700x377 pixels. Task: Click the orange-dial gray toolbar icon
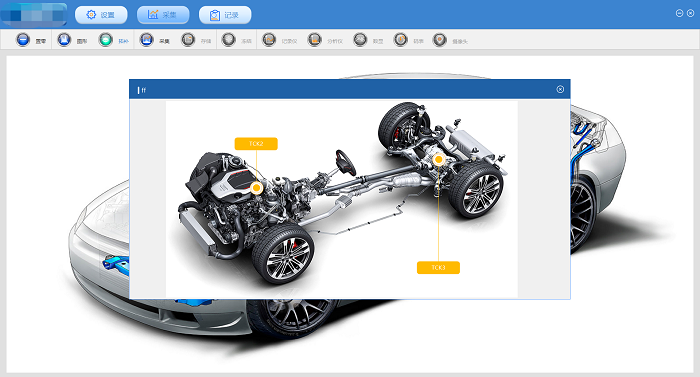tap(400, 40)
